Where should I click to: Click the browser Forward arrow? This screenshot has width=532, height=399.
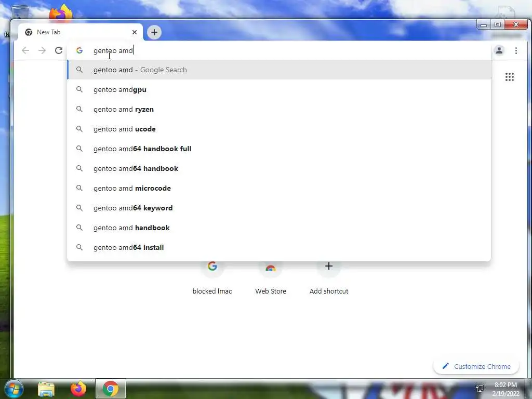pyautogui.click(x=42, y=50)
